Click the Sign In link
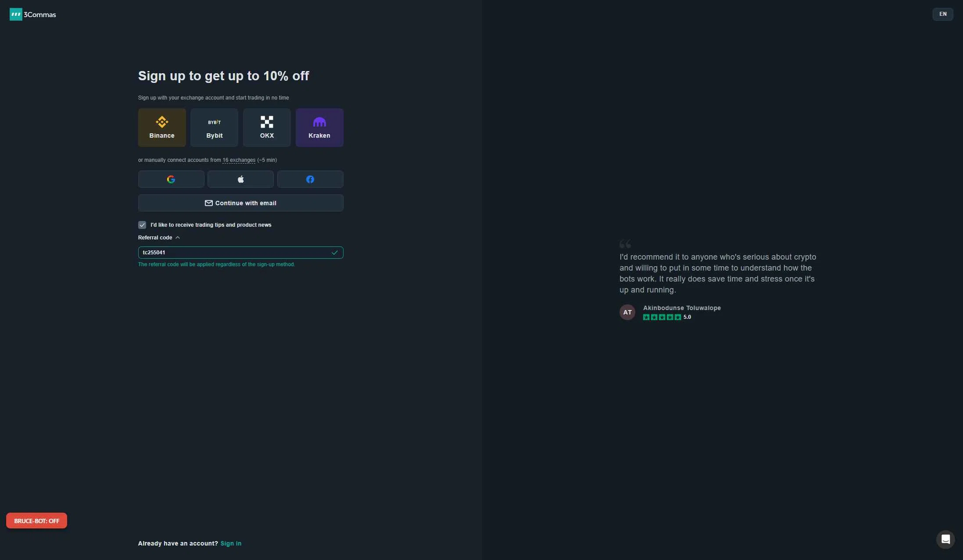963x560 pixels. [x=231, y=543]
